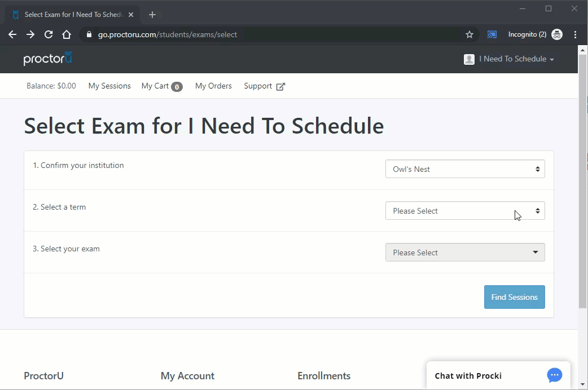Screen dimensions: 588x390
Task: Open the Chrome three-dot menu
Action: pos(575,34)
